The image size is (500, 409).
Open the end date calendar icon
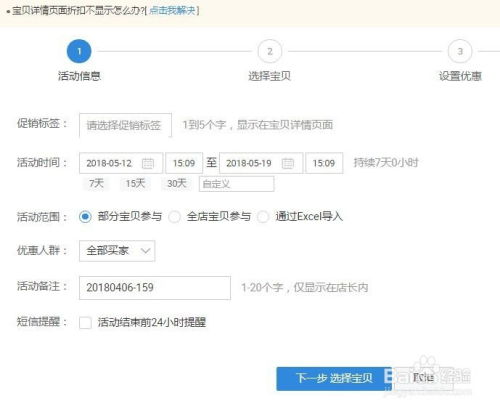point(288,163)
